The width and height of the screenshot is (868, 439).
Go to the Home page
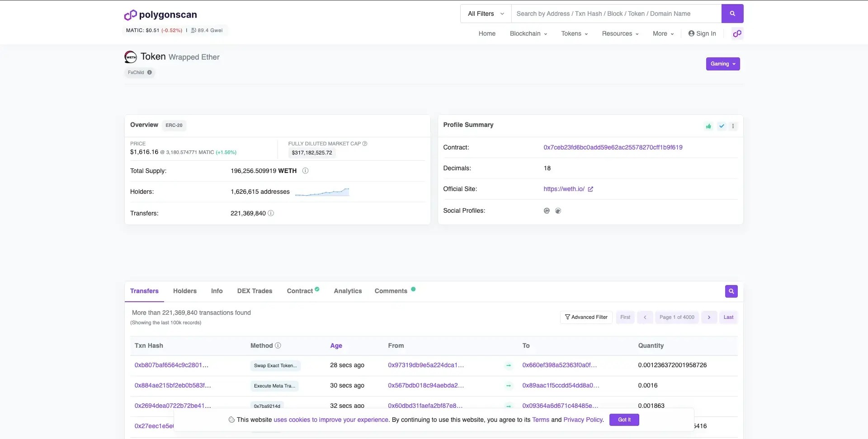point(487,33)
